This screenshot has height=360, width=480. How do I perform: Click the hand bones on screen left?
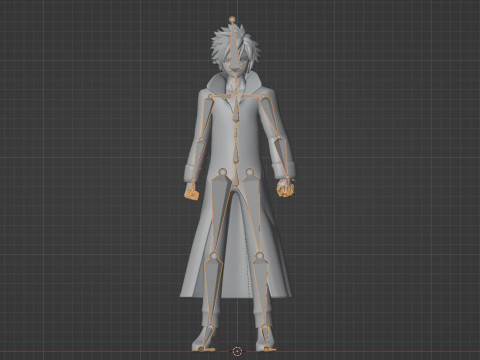192,192
